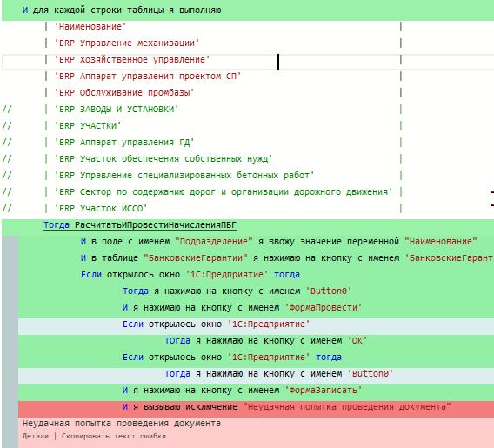Click error message 'Неудачная попытка проведения документа'
This screenshot has height=448, width=494.
point(122,424)
